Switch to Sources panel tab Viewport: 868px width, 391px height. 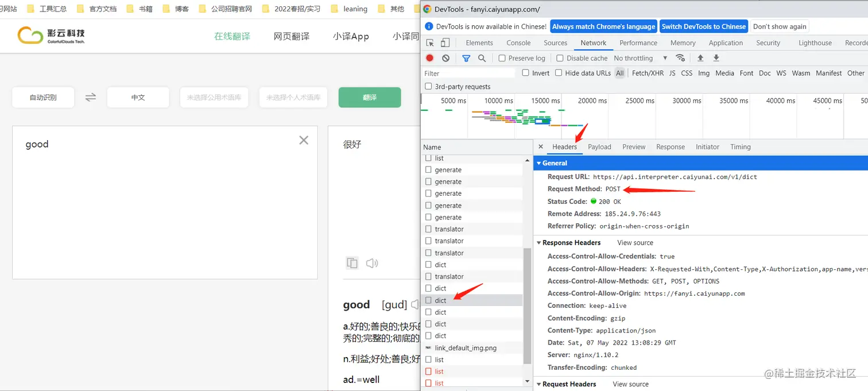tap(555, 43)
